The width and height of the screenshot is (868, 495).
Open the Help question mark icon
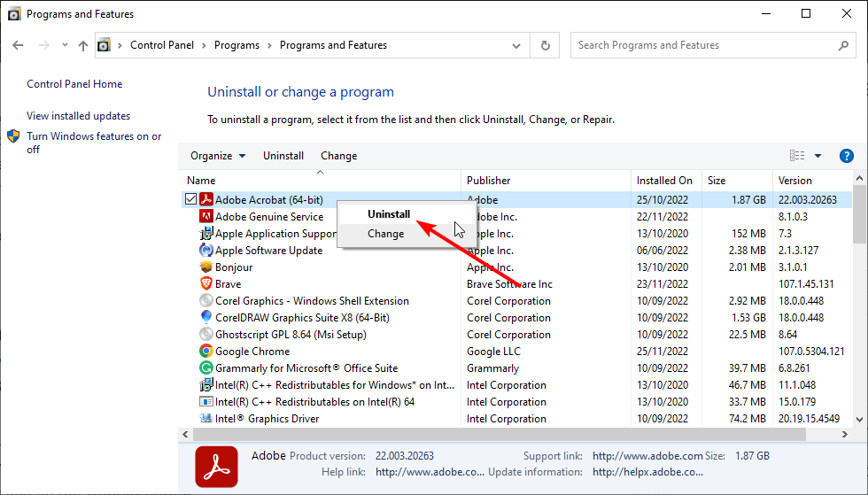847,156
